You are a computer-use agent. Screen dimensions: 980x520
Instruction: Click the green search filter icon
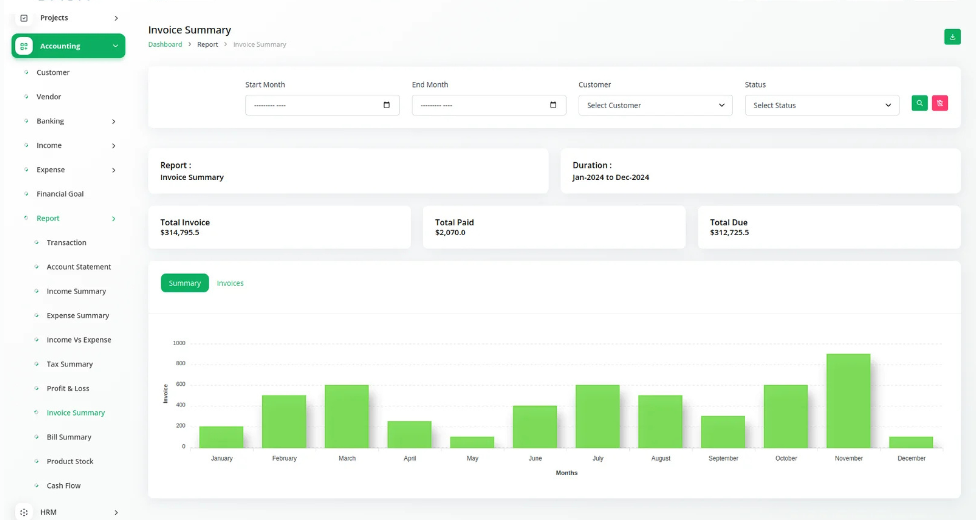(919, 103)
